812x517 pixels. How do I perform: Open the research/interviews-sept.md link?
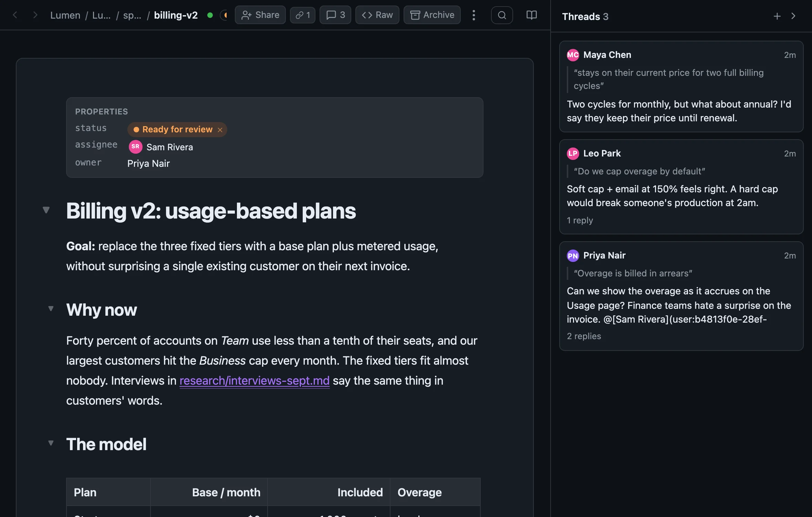[254, 381]
